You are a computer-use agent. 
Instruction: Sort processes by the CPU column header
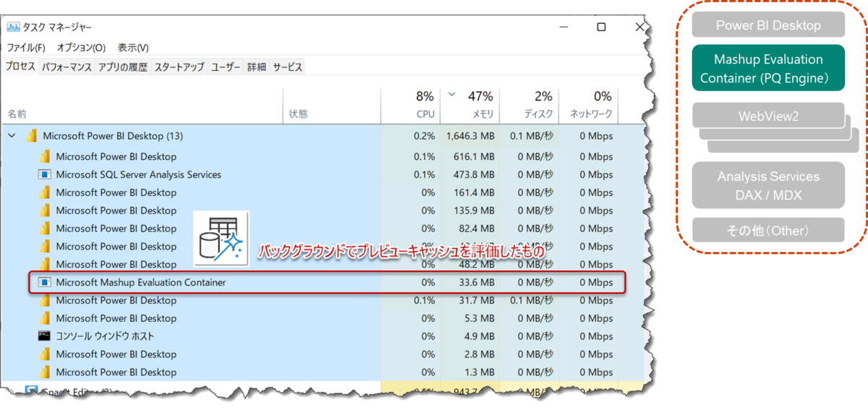click(425, 114)
